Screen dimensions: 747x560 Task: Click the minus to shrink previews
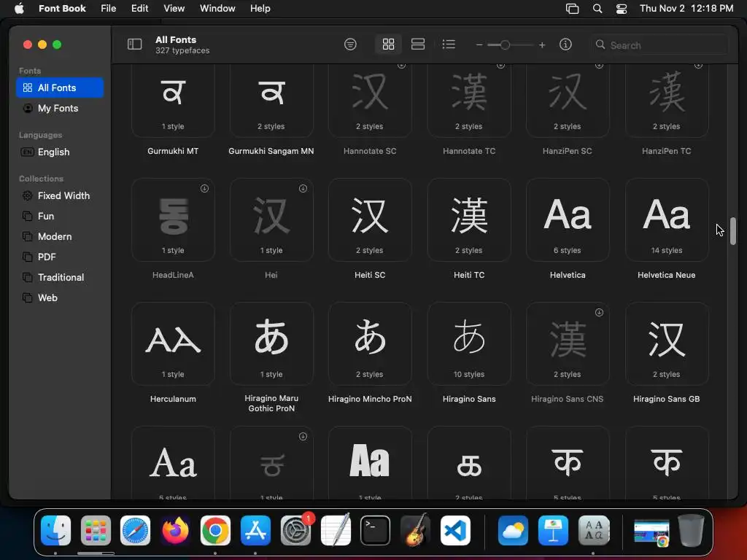point(479,44)
